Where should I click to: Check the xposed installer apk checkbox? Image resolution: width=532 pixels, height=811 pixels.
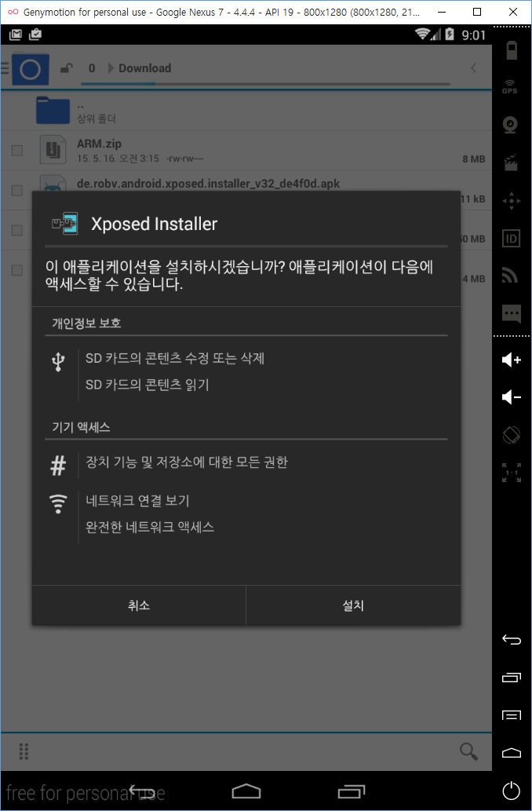tap(17, 190)
